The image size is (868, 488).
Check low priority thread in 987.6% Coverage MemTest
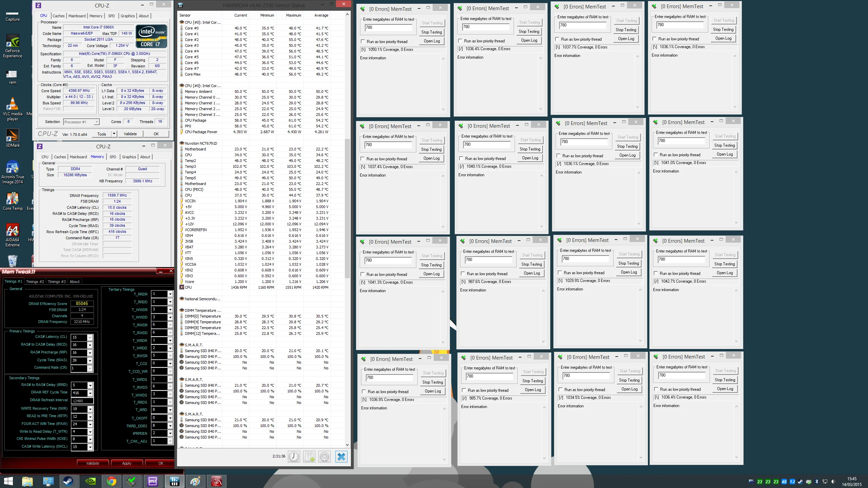463,273
